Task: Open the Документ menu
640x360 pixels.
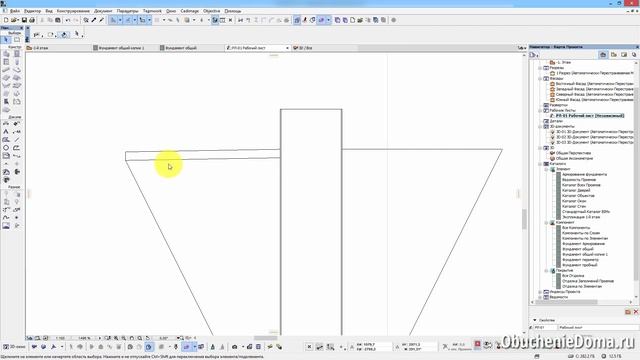Action: 103,11
